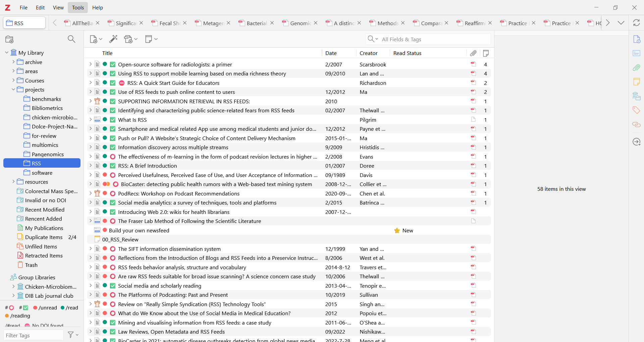The image size is (644, 342).
Task: Expand the Open-source software for radiologists item
Action: point(90,64)
